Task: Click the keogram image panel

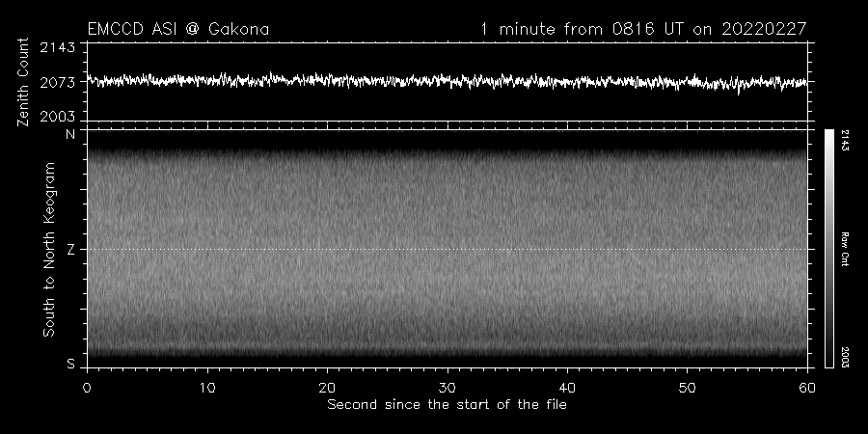Action: click(447, 249)
